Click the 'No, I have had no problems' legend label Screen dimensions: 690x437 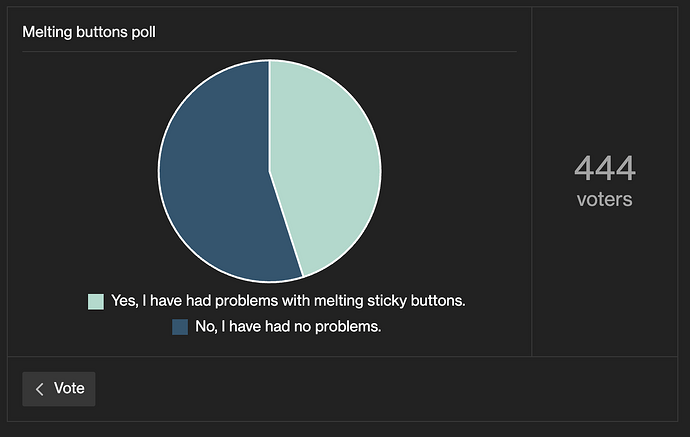click(x=288, y=327)
